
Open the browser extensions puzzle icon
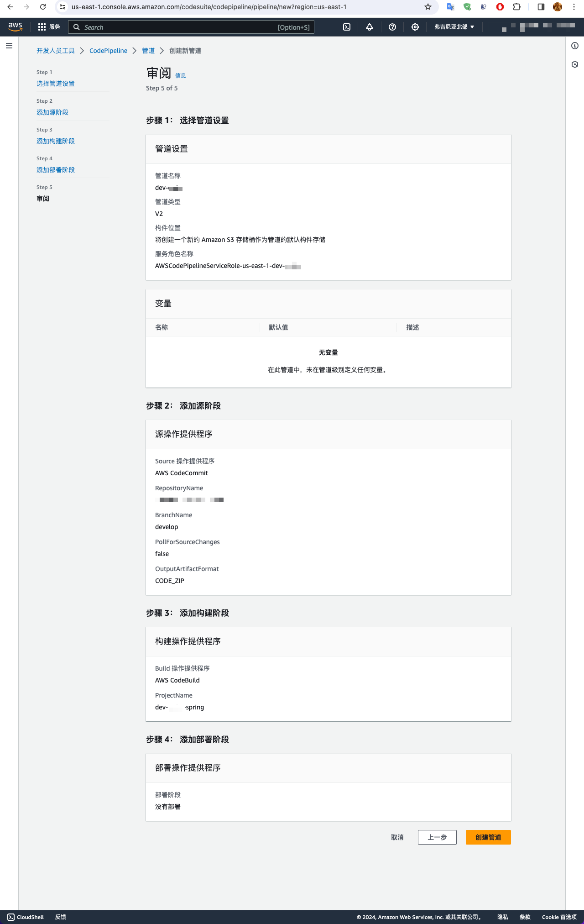[516, 7]
